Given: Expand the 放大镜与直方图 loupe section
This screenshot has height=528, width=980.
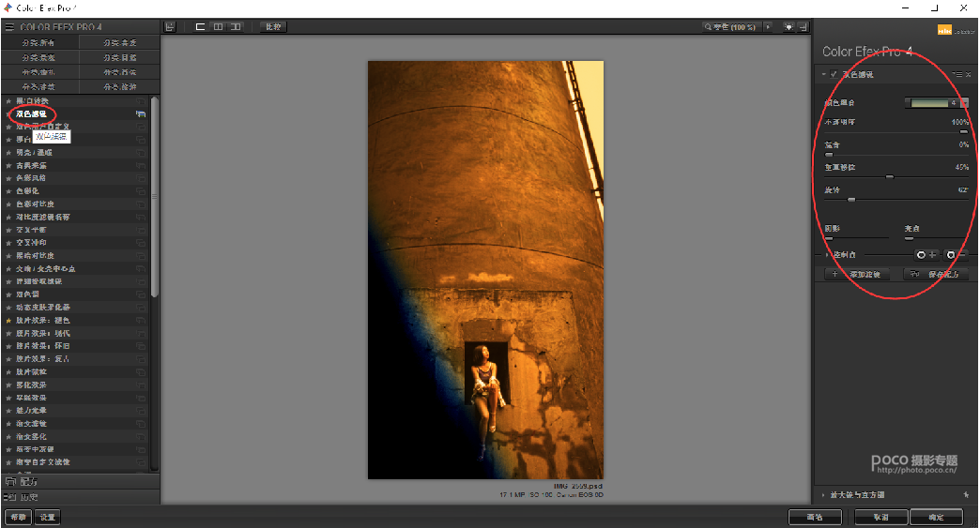Looking at the screenshot, I should (823, 495).
